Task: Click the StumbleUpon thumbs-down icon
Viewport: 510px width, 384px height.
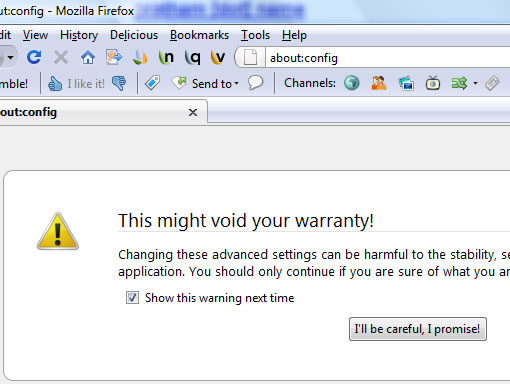Action: click(x=119, y=83)
